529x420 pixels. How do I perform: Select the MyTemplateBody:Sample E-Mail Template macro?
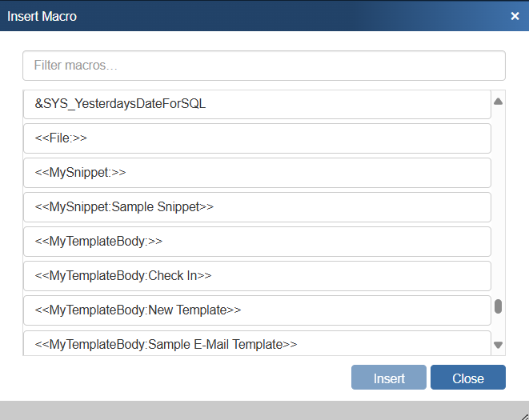(257, 344)
